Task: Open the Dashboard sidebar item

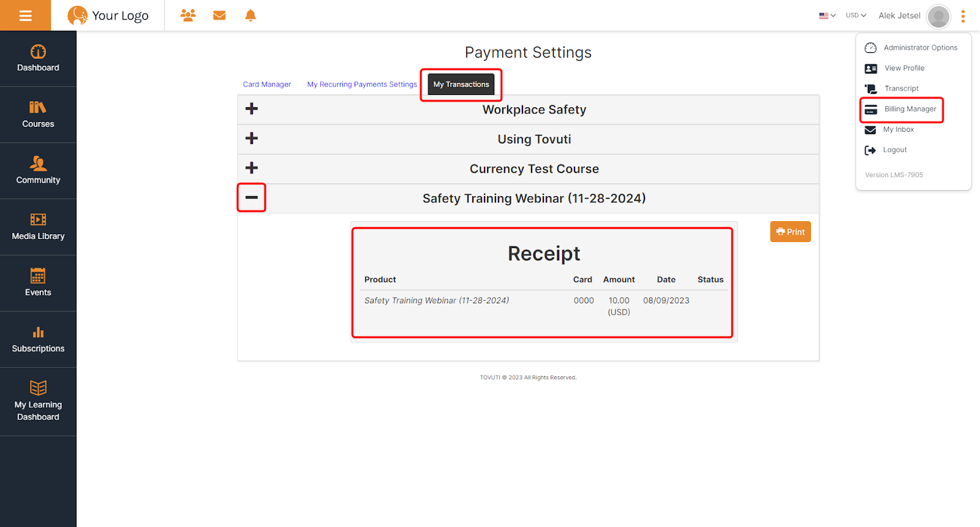Action: point(38,59)
